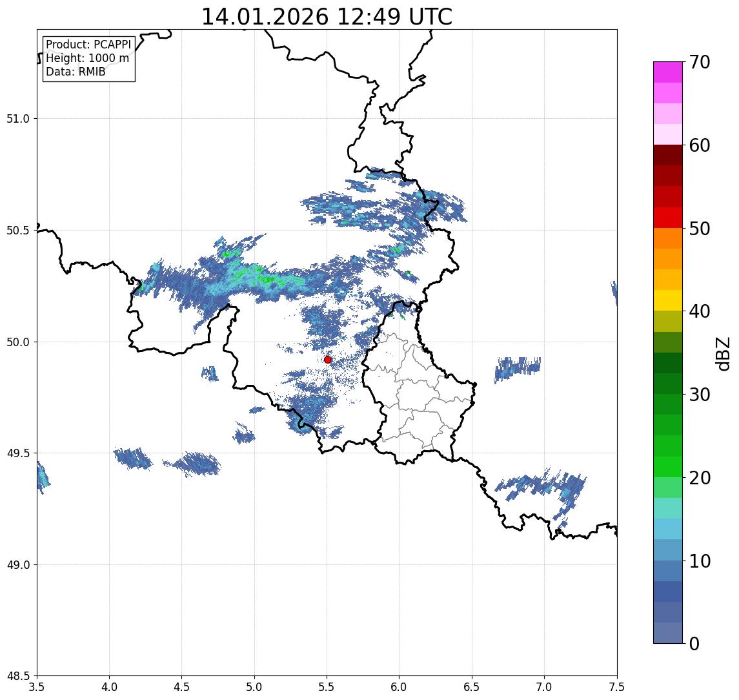Click the longitude axis label '6.0'
739x700 pixels.
(400, 687)
